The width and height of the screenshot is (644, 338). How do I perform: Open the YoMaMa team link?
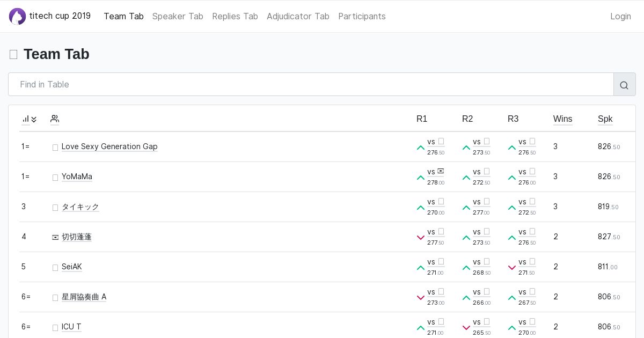(77, 177)
